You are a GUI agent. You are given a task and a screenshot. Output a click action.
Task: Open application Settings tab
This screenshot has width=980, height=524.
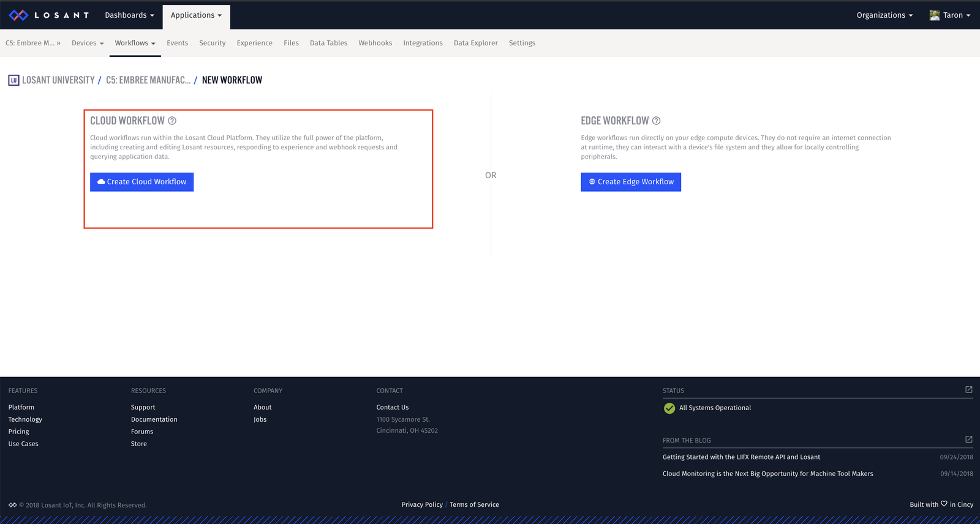click(522, 43)
